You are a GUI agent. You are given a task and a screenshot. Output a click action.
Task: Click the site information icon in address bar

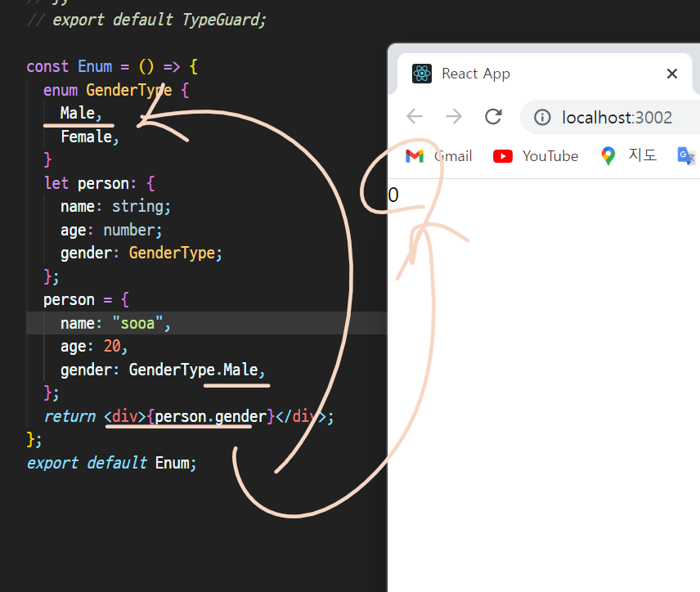click(542, 118)
